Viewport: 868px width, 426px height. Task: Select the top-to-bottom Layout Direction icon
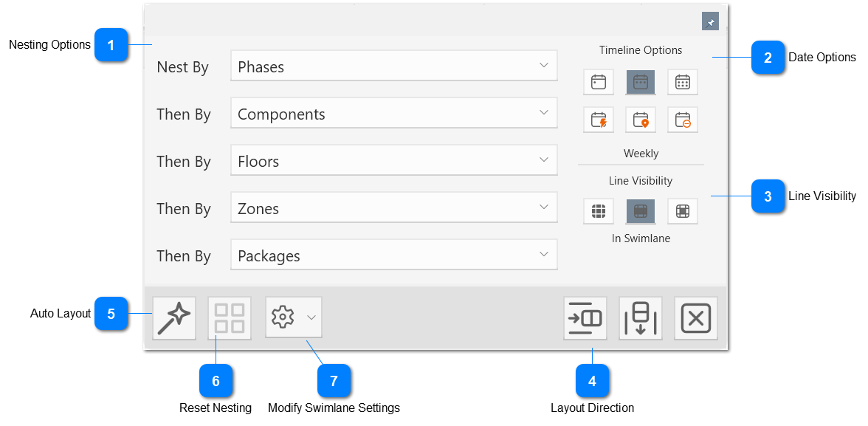(x=640, y=317)
